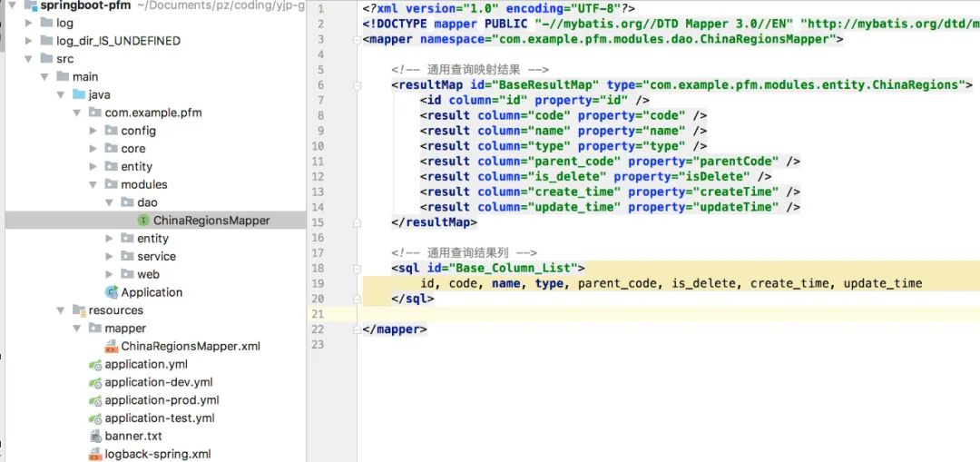Click line number 1 in gutter
Image resolution: width=980 pixels, height=462 pixels.
(x=320, y=9)
